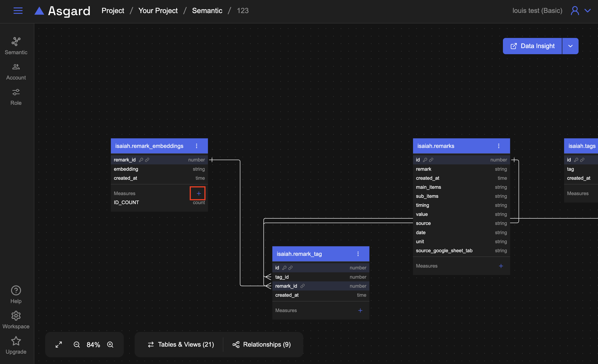This screenshot has width=598, height=364.
Task: Add measure to isaiah.remark_embeddings table
Action: pos(199,194)
